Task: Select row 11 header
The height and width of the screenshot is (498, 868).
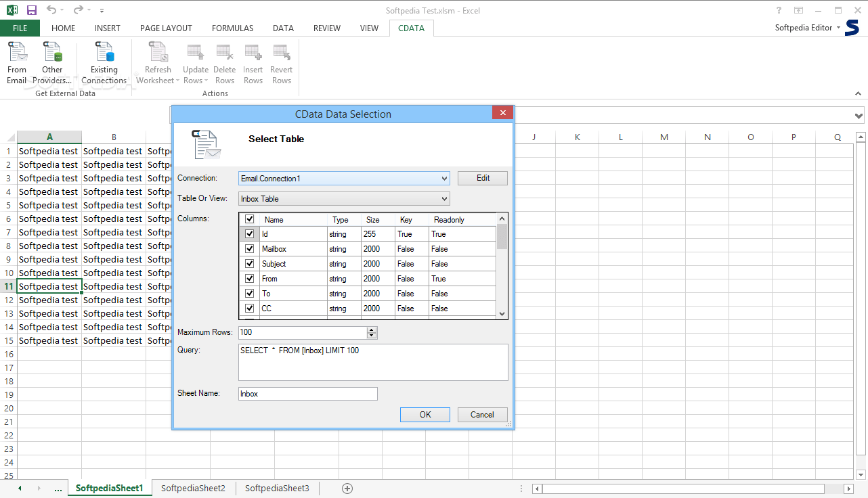Action: coord(9,286)
